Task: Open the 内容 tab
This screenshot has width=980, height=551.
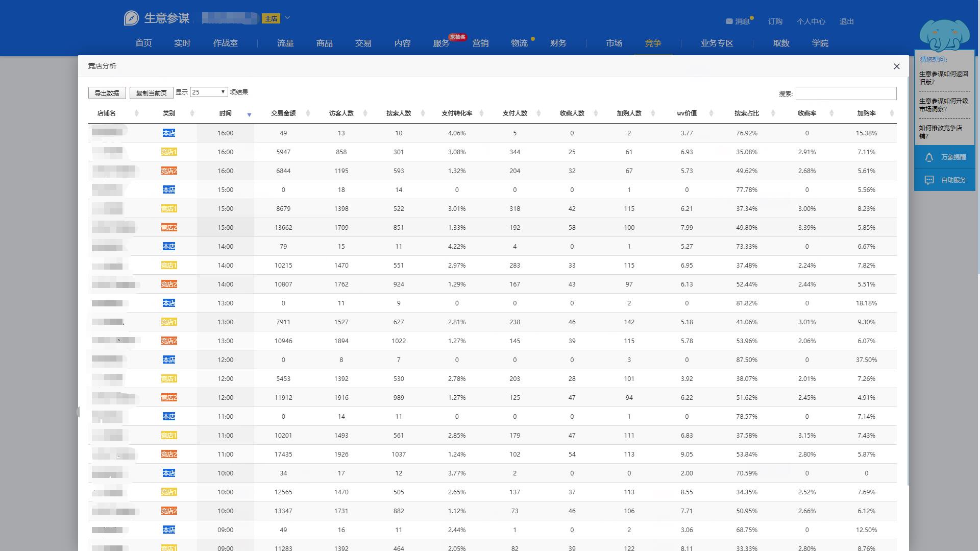Action: coord(403,43)
